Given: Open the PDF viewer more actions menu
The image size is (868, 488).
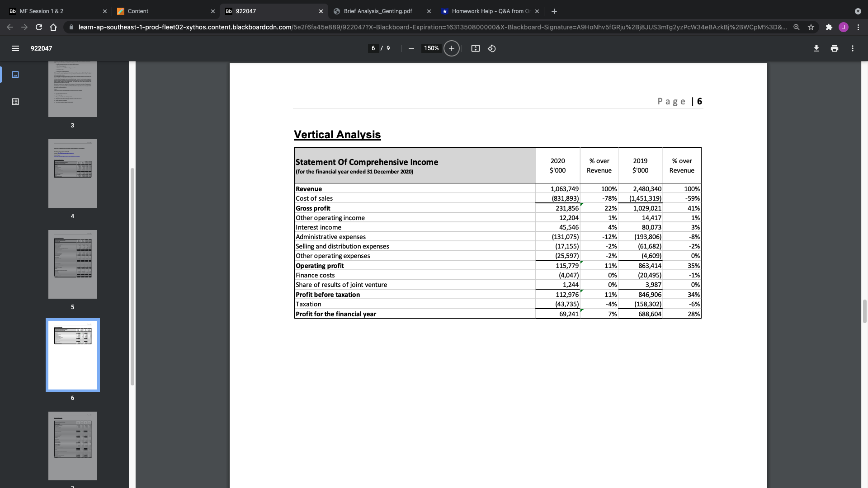Looking at the screenshot, I should [852, 48].
